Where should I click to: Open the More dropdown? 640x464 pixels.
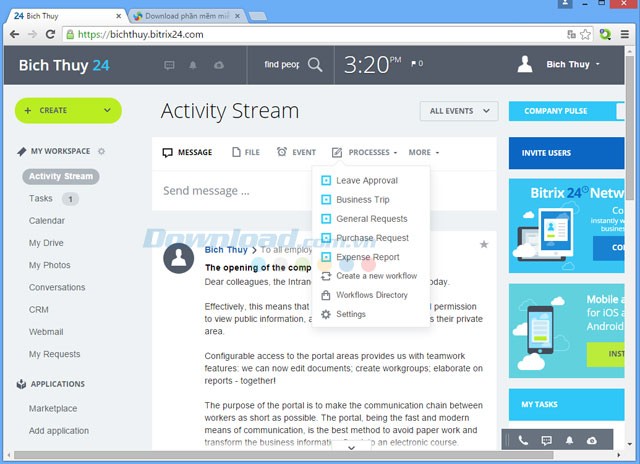click(424, 152)
